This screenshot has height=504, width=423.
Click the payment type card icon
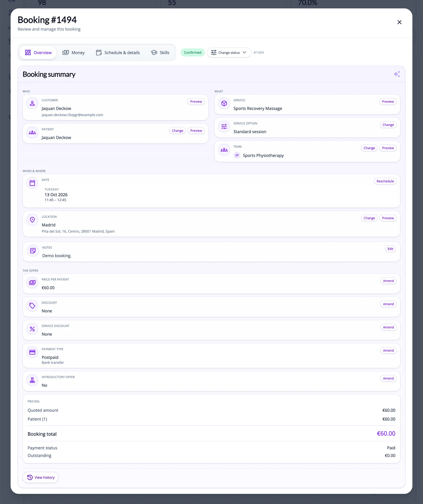click(x=32, y=352)
